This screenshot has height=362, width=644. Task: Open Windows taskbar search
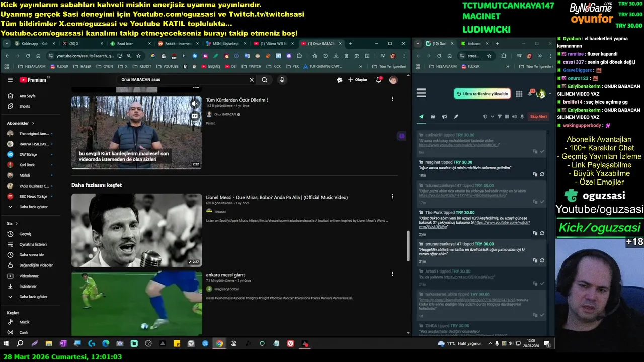click(x=20, y=344)
